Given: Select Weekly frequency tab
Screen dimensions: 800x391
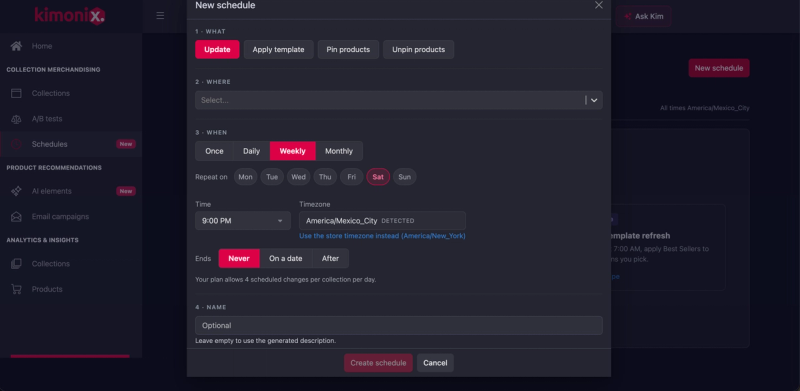Looking at the screenshot, I should (293, 151).
